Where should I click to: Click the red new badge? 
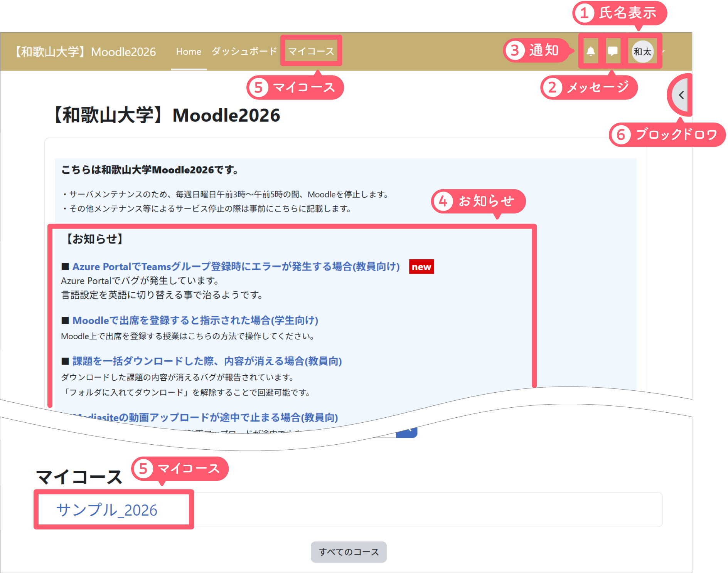(421, 267)
